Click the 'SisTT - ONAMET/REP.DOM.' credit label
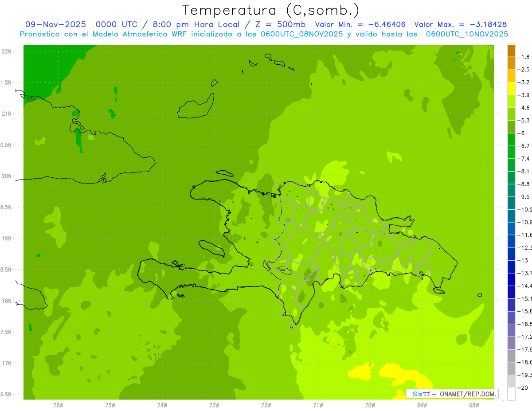This screenshot has width=532, height=411. click(452, 393)
